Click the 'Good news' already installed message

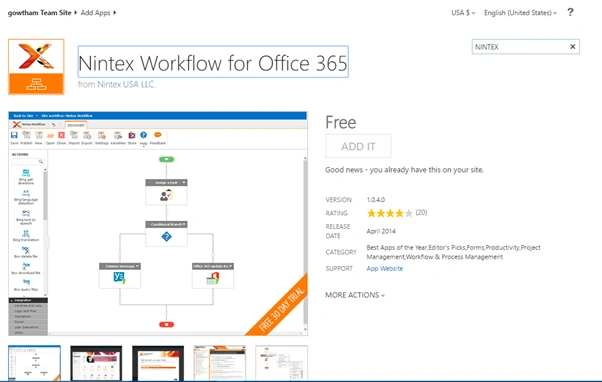(x=404, y=170)
